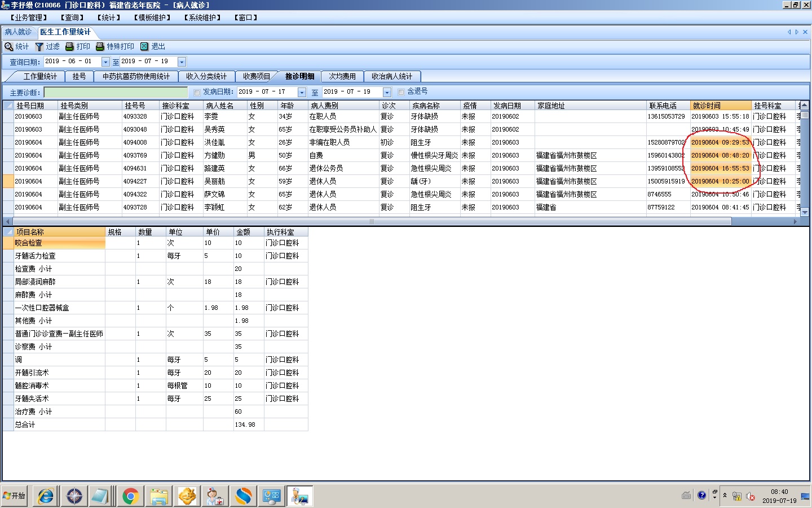Click the 主要诊断 input field

[x=116, y=92]
